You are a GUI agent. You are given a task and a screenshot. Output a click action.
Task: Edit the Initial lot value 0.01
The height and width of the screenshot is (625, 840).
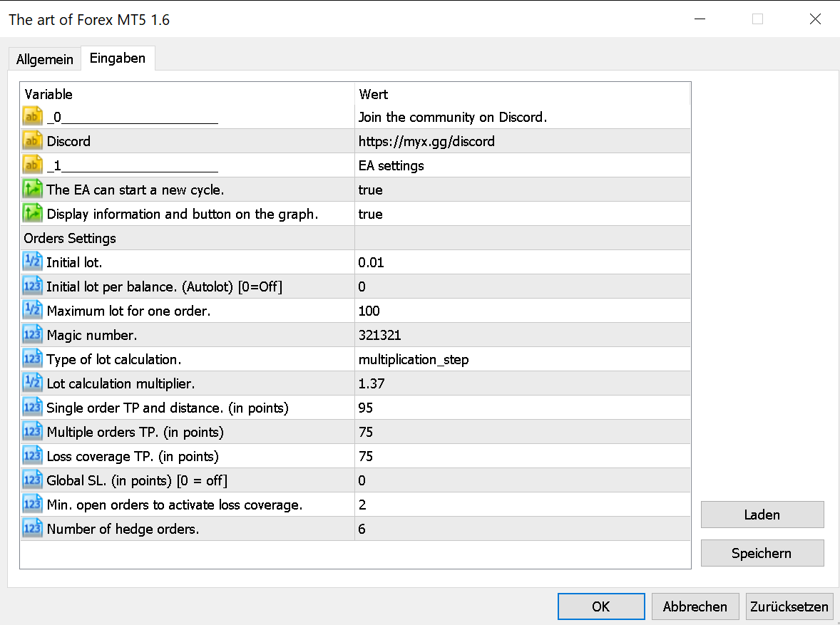click(522, 262)
